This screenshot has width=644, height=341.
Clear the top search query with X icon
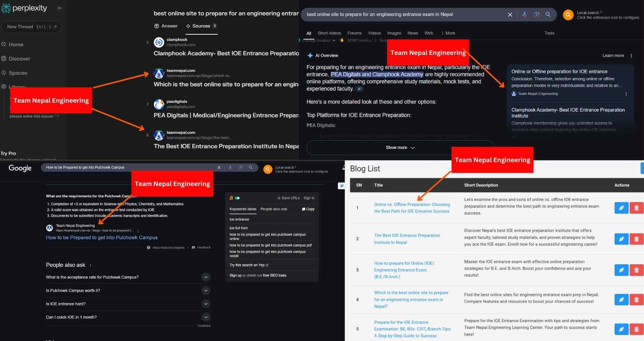(510, 14)
